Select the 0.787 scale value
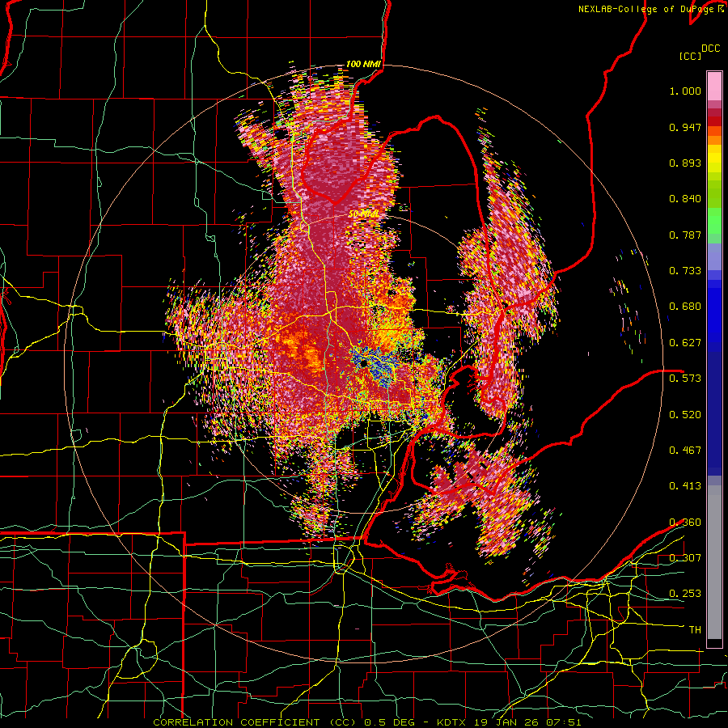The image size is (728, 728). coord(685,235)
